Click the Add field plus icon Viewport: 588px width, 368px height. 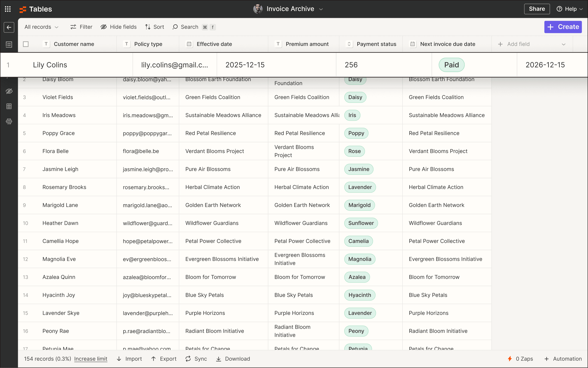tap(501, 44)
